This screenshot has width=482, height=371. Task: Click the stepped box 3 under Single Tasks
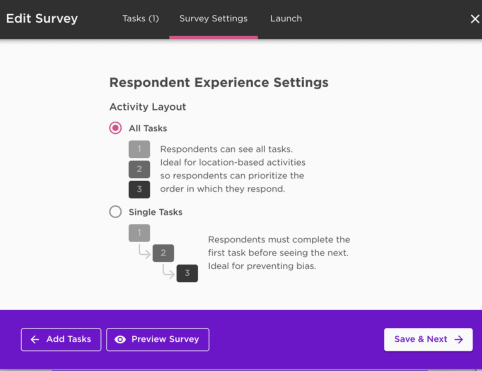tap(187, 273)
